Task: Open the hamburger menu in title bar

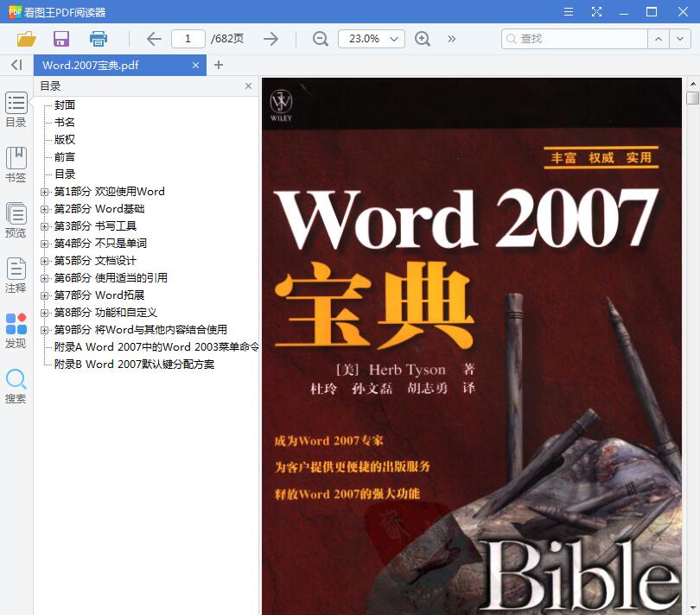Action: click(569, 11)
